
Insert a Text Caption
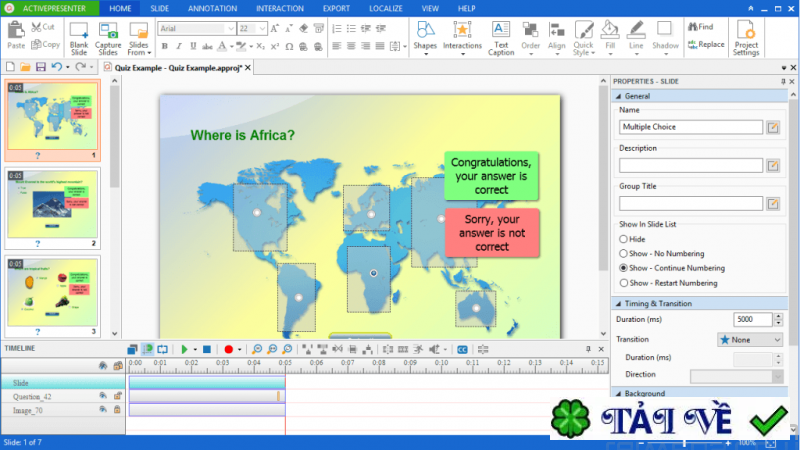501,36
